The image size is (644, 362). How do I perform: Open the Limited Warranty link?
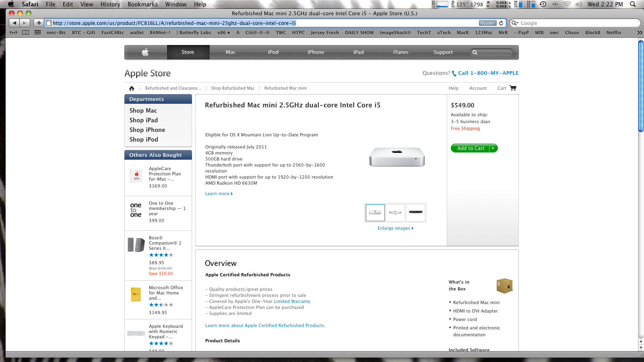292,301
